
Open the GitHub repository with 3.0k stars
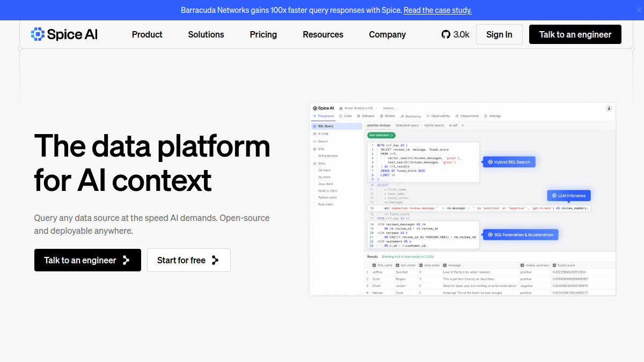coord(455,34)
